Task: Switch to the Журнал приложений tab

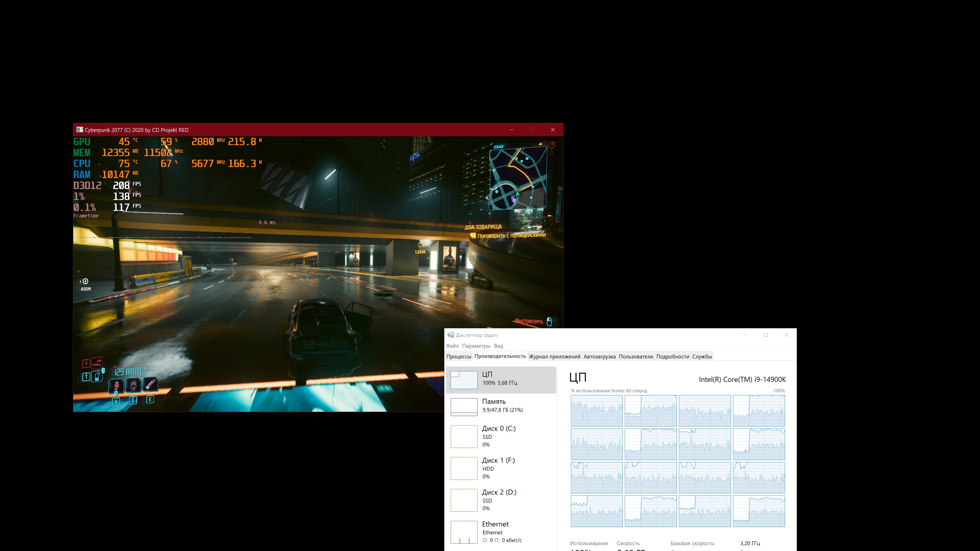Action: click(554, 356)
